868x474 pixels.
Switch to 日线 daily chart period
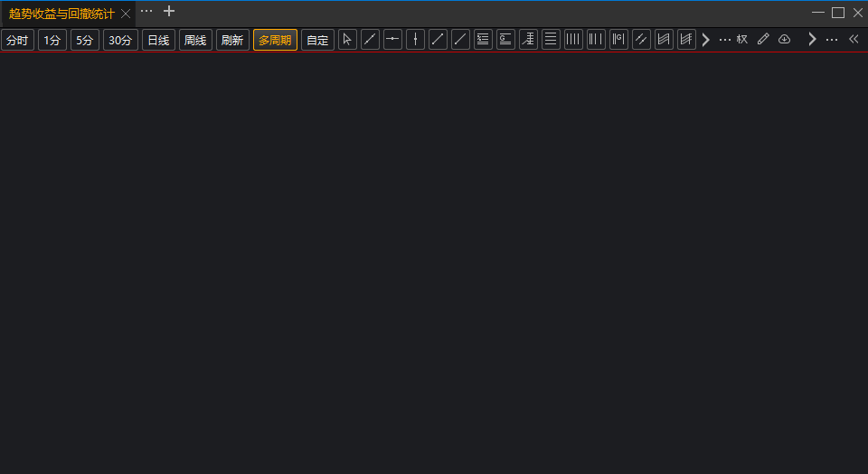click(x=158, y=40)
